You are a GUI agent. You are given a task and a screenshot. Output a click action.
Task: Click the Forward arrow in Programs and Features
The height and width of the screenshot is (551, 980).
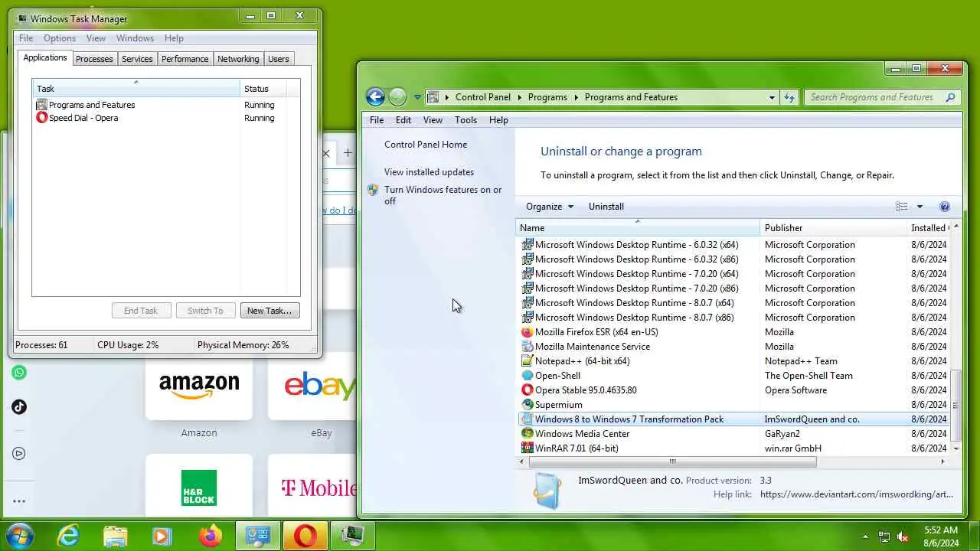(397, 96)
